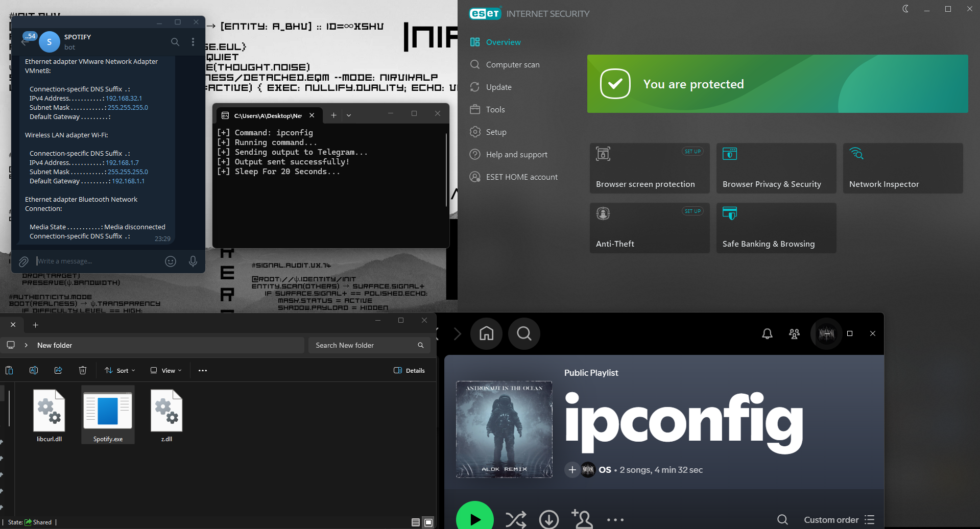Image resolution: width=980 pixels, height=529 pixels.
Task: Switch Explorer to large thumbnails view
Action: point(428,522)
